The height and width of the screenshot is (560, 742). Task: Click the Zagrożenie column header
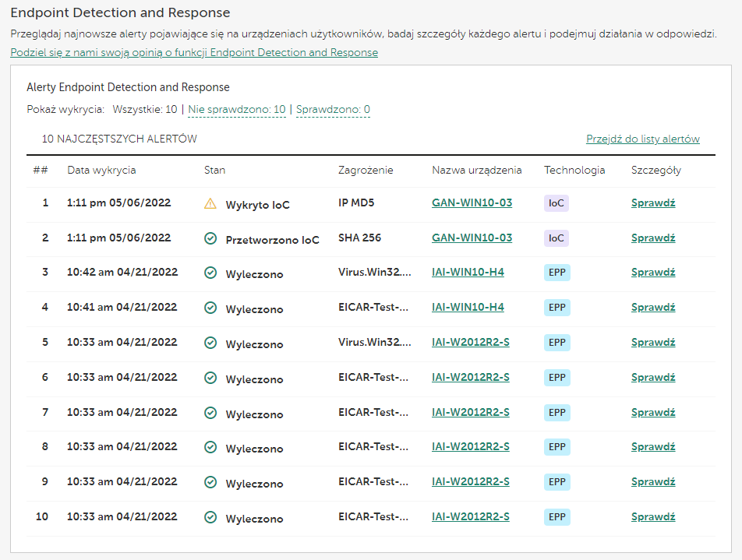tap(366, 171)
